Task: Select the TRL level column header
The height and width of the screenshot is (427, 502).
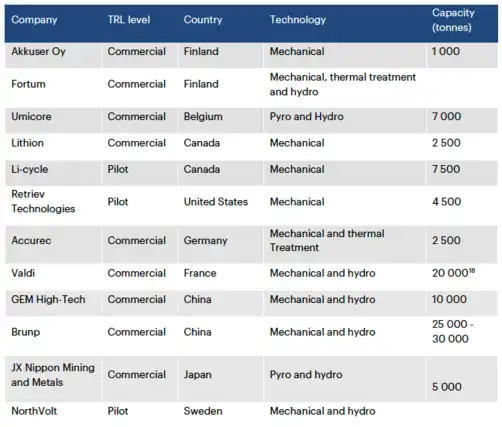Action: coord(129,20)
